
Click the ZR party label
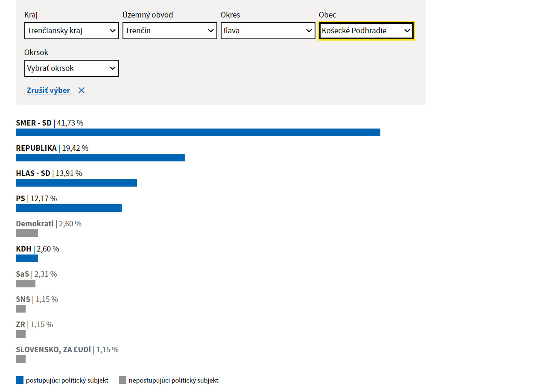[20, 325]
